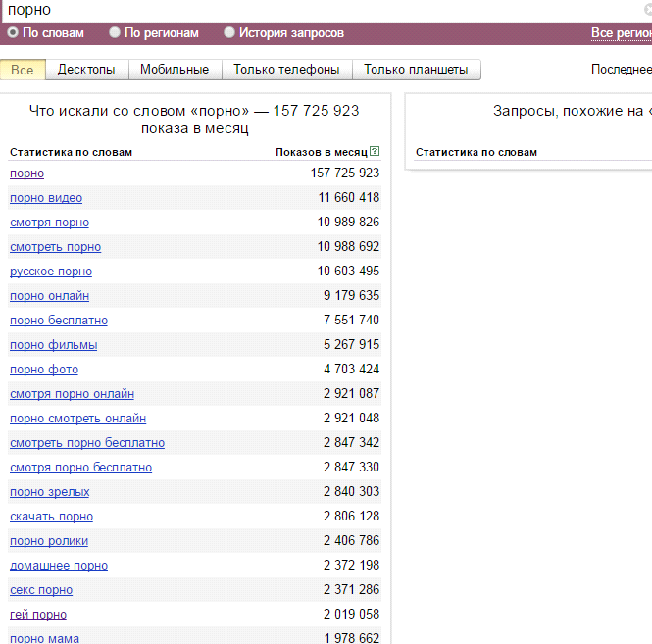Switch to the Десктопы tab
652x644 pixels.
click(x=86, y=69)
